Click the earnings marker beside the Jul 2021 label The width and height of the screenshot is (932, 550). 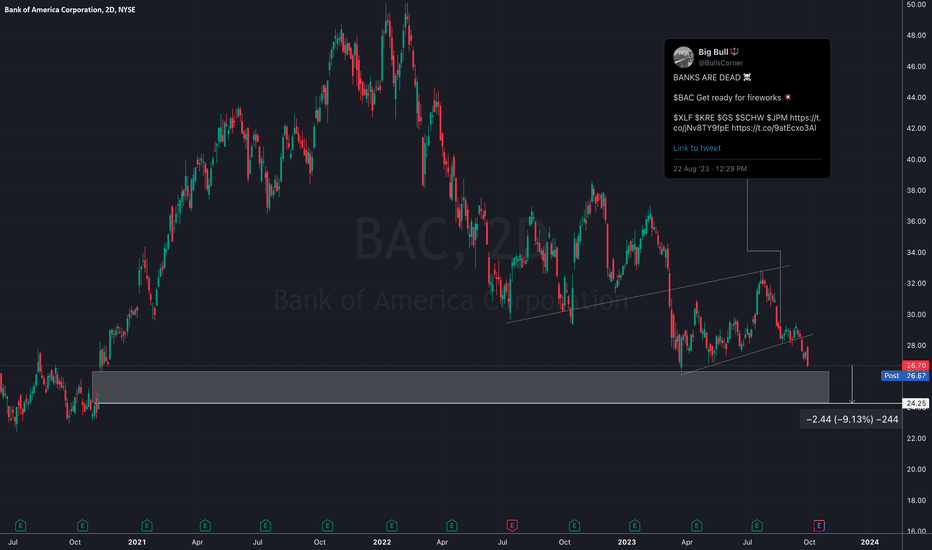click(x=266, y=526)
